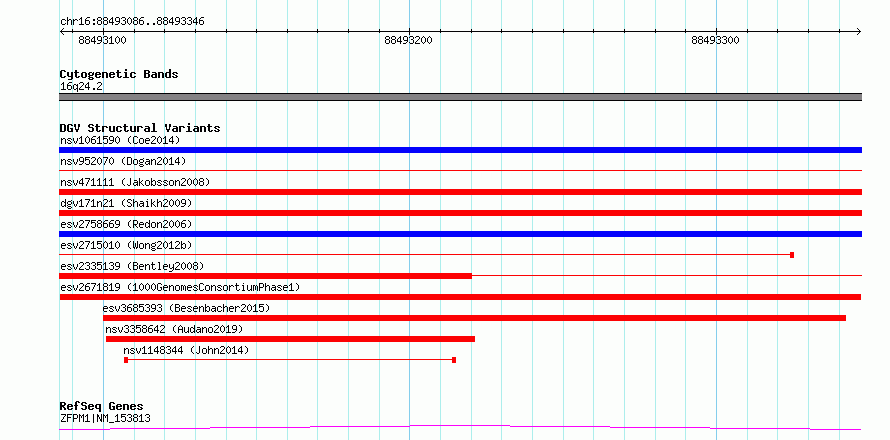This screenshot has width=890, height=440.
Task: Click ruler position 88493200
Action: pyautogui.click(x=409, y=40)
